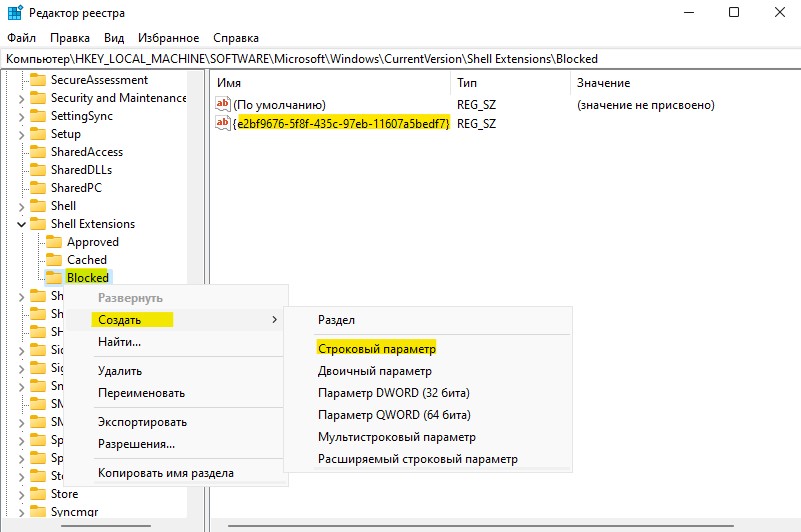Click the Approved folder icon
801x532 pixels.
pos(54,242)
